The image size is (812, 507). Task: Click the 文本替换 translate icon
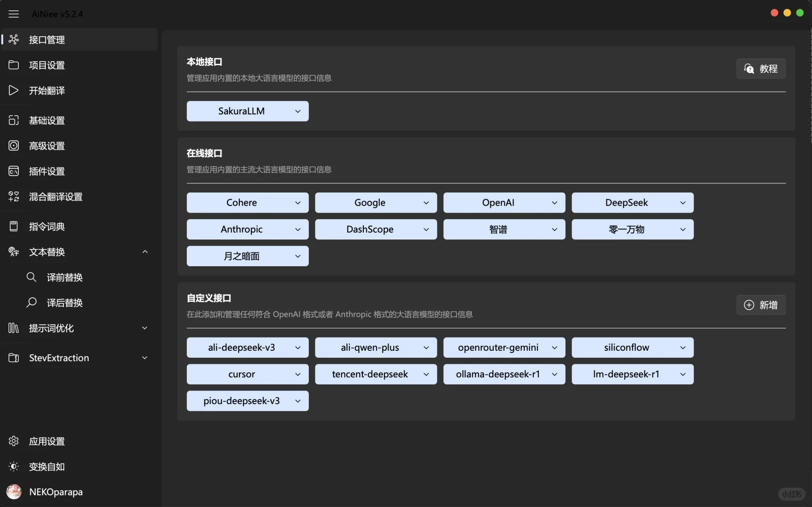[14, 252]
